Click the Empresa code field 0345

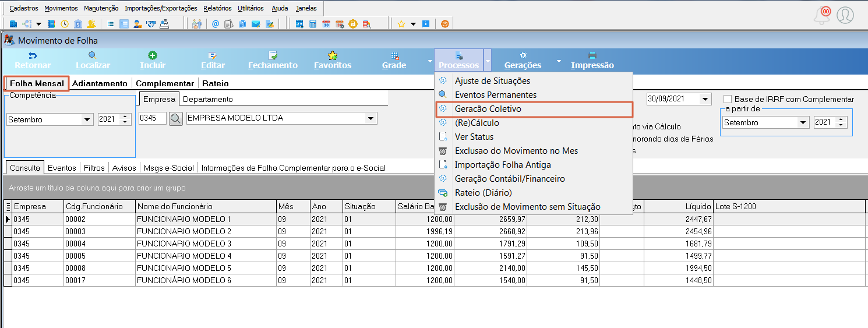153,119
